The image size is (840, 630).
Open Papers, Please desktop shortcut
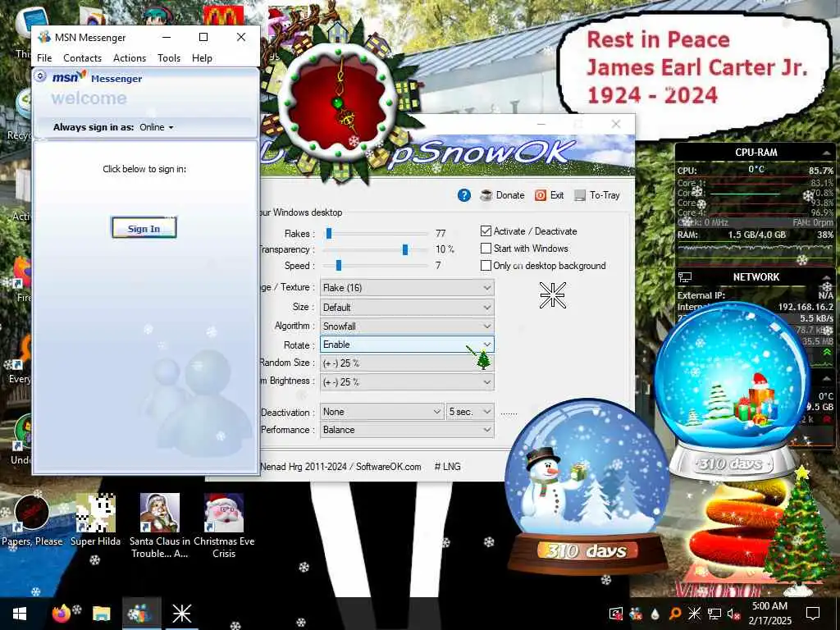(32, 521)
